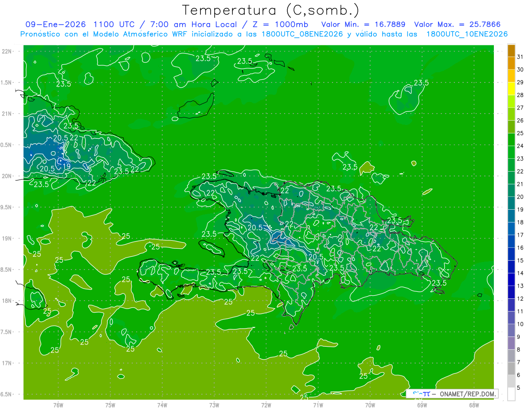The image size is (532, 411).
Task: Click the "19N" latitude axis label
Action: (7, 239)
